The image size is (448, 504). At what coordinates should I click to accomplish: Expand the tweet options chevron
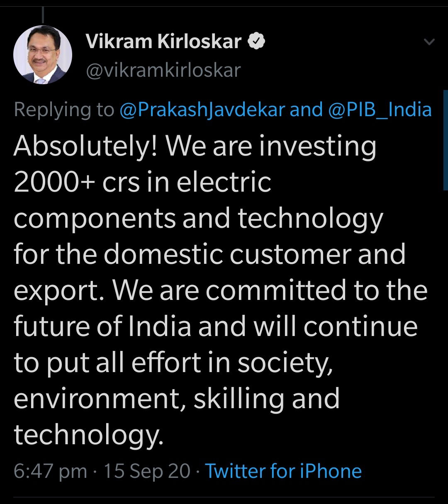pos(430,42)
